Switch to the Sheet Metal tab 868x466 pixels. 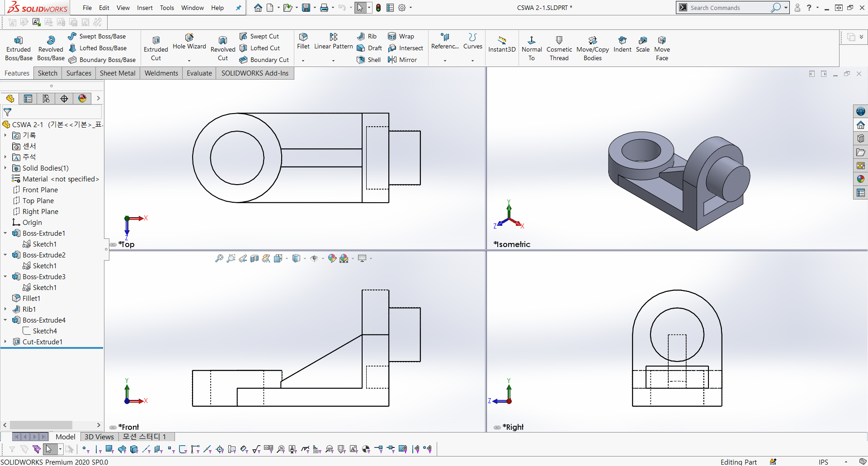[x=118, y=73]
